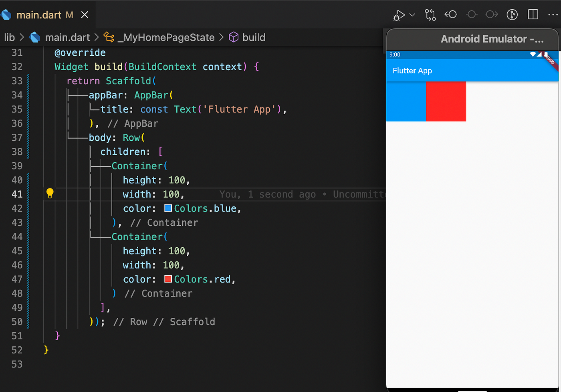Viewport: 561px width, 392px height.
Task: Click the '// AppBar' comment on line 36
Action: tap(133, 123)
